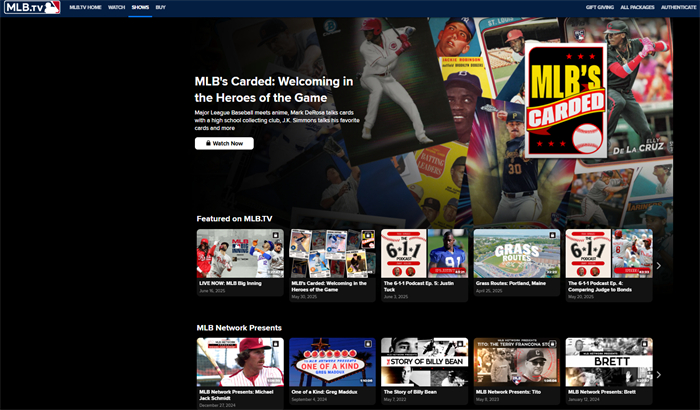Click lock icon on MLB's Carded card thumbnail
700x410 pixels.
click(368, 235)
